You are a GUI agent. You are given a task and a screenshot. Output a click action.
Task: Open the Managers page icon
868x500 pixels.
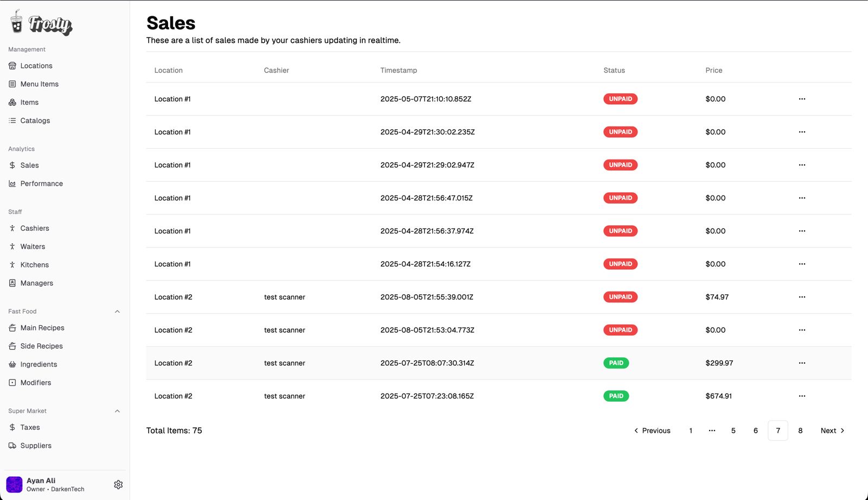12,283
